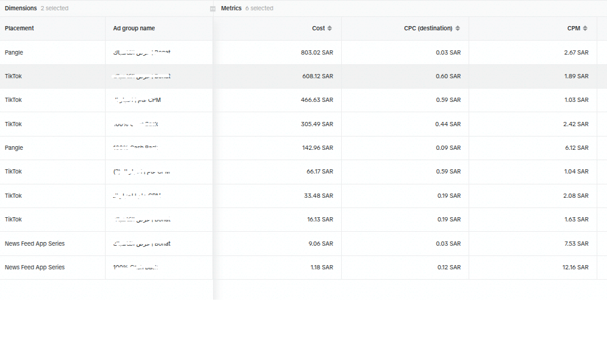Click the 1.18 SAR cost value
Viewport: 607px width, 364px height.
coord(322,268)
